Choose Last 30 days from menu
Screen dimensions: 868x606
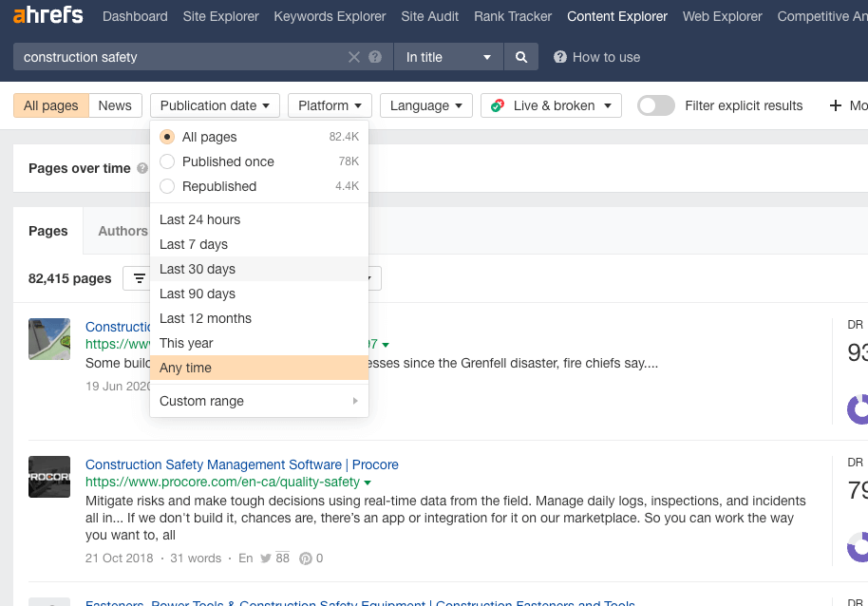coord(198,269)
